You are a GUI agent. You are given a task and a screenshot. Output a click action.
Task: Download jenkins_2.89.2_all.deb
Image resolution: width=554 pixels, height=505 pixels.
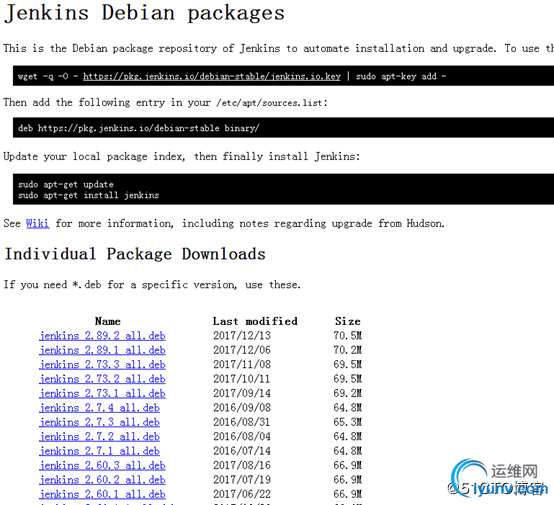coord(102,335)
